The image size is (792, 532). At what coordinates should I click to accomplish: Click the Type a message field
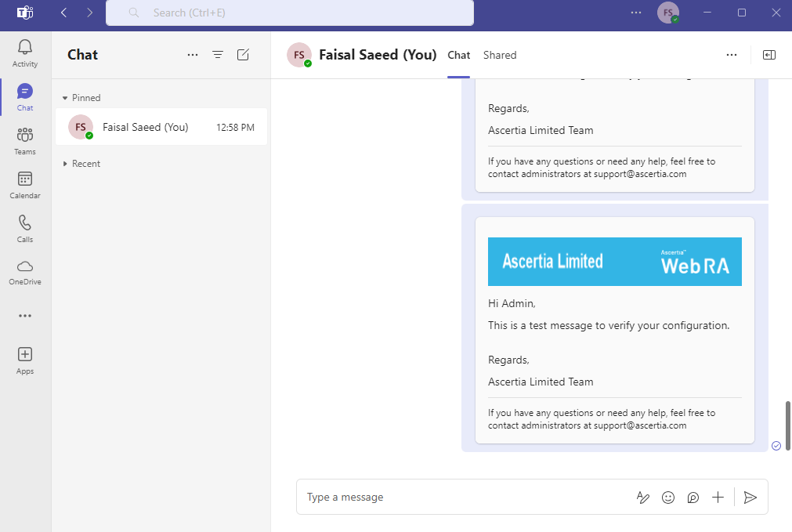coord(462,498)
